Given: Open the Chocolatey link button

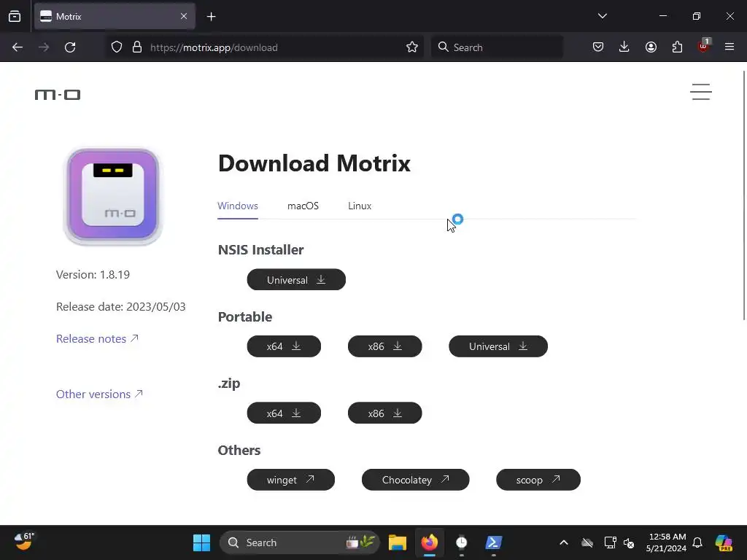Looking at the screenshot, I should tap(415, 480).
